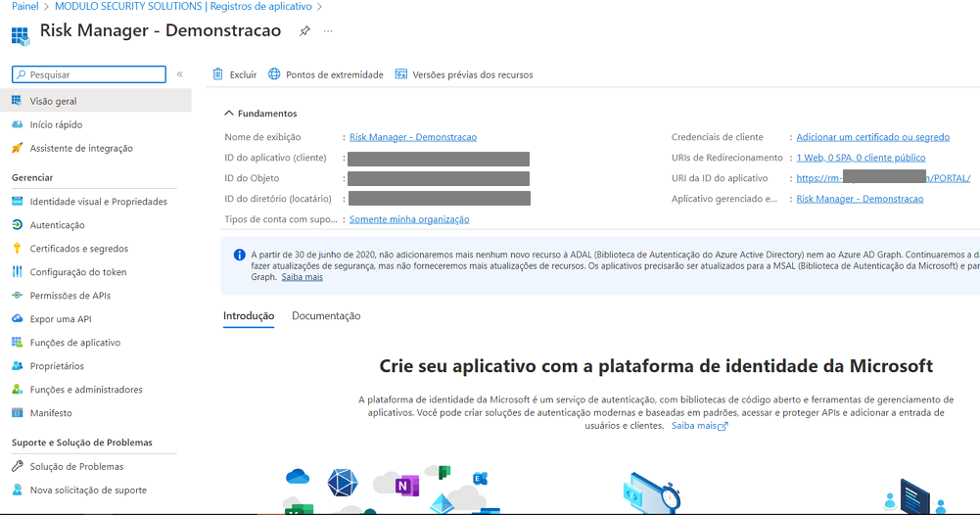Open the more options ellipsis menu
Viewport: 980px width, 515px height.
[328, 30]
